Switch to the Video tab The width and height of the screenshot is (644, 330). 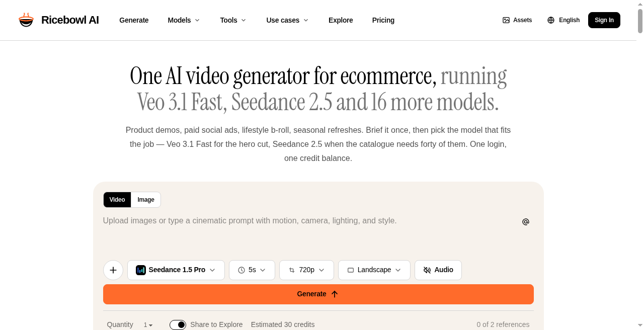tap(117, 200)
